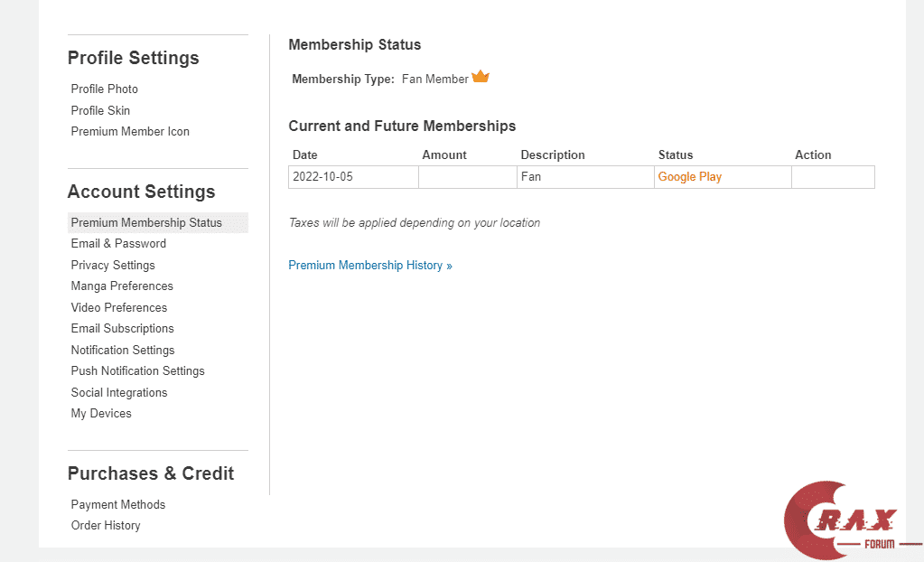Select Premium Membership Status menu item
This screenshot has width=924, height=562.
pos(146,223)
